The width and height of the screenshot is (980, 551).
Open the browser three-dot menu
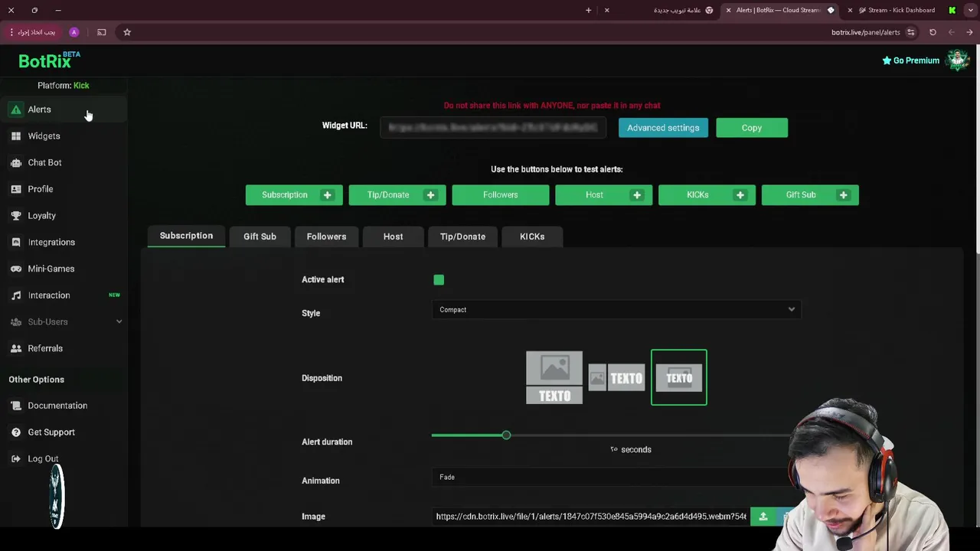tap(11, 32)
